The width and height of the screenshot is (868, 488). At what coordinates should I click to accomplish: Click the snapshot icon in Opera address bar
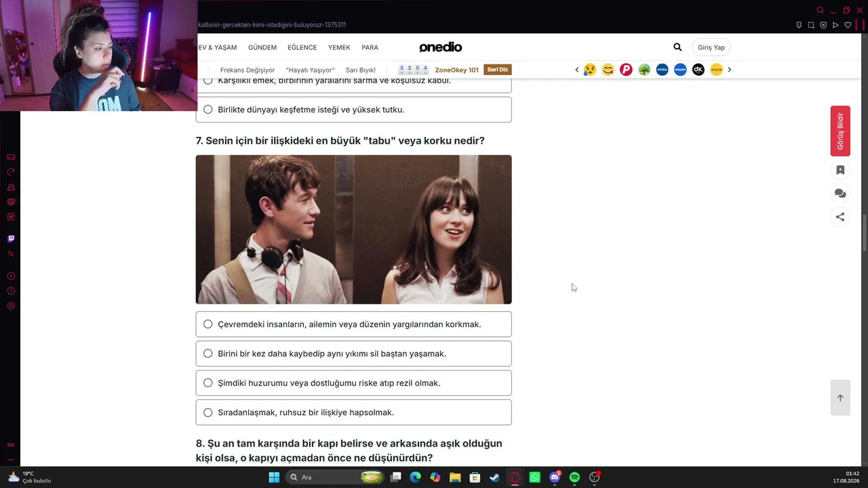coord(811,25)
